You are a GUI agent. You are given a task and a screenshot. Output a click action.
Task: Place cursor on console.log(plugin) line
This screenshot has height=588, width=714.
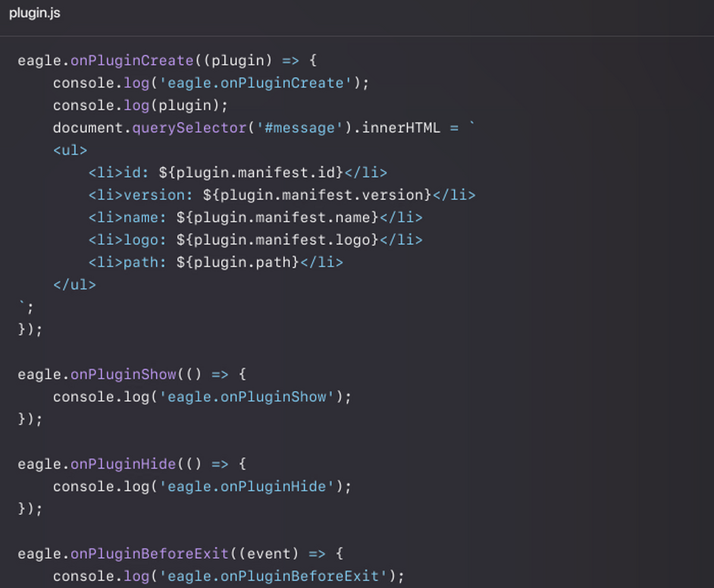click(140, 105)
